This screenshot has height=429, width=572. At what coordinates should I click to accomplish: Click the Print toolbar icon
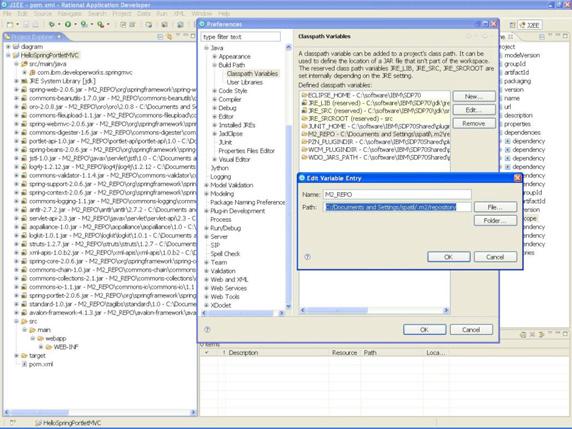tap(35, 24)
